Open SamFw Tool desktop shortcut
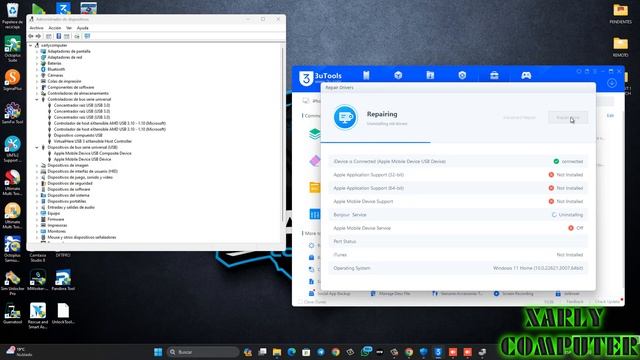The width and height of the screenshot is (640, 360). tap(13, 113)
